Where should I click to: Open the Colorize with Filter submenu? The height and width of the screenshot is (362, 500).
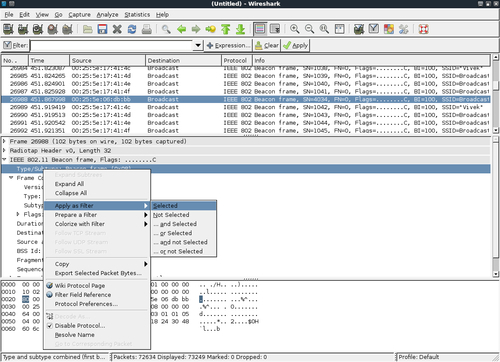(97, 224)
